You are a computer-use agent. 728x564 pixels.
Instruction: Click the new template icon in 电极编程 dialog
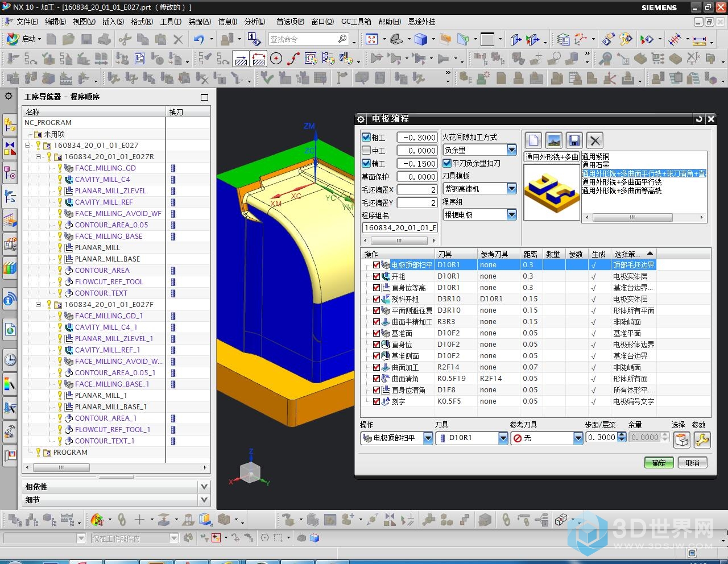(533, 140)
